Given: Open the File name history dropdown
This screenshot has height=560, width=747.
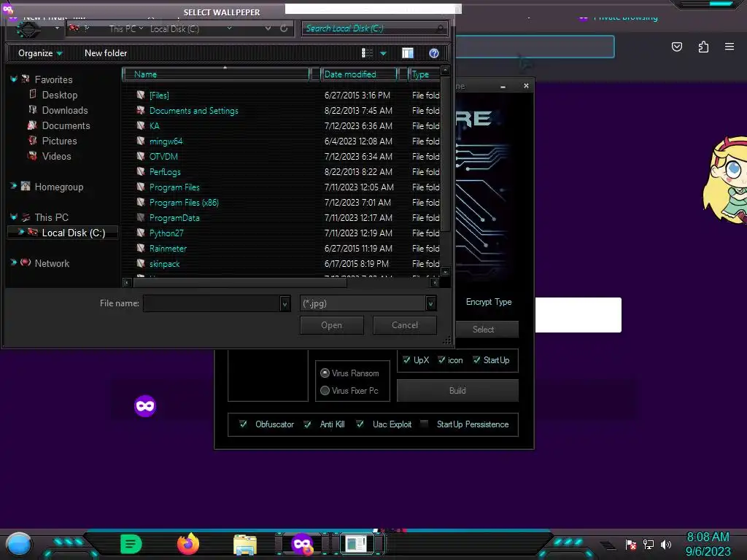Looking at the screenshot, I should pos(285,303).
